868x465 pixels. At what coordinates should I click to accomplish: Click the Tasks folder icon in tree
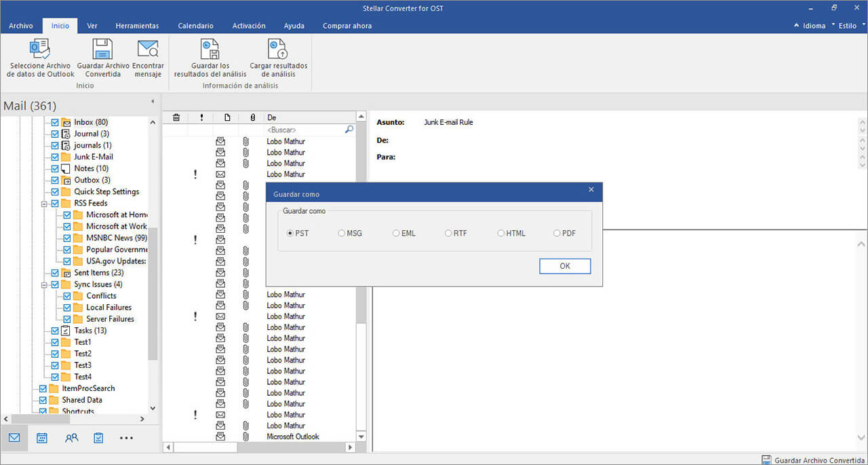point(66,331)
